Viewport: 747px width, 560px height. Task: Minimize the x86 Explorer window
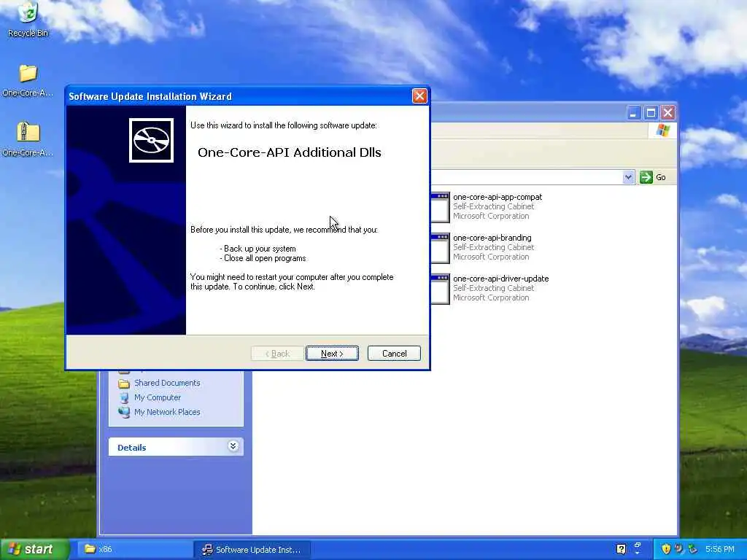[633, 113]
